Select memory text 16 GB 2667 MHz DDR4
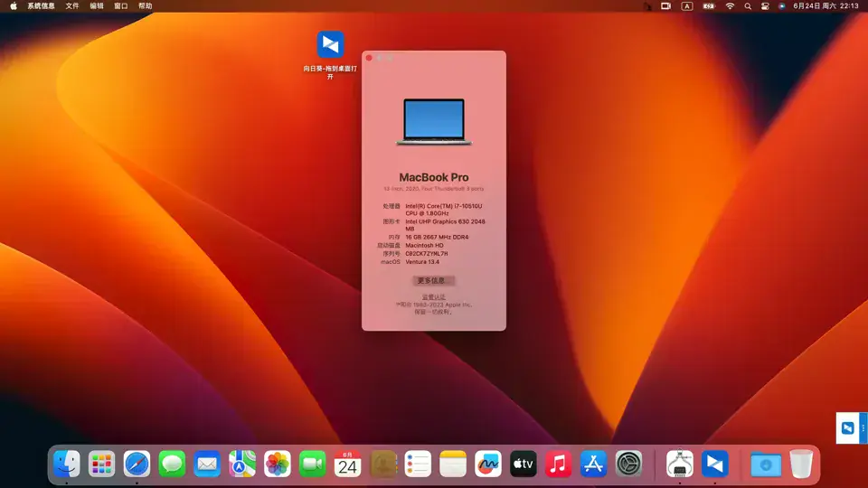The height and width of the screenshot is (488, 868). [x=437, y=237]
